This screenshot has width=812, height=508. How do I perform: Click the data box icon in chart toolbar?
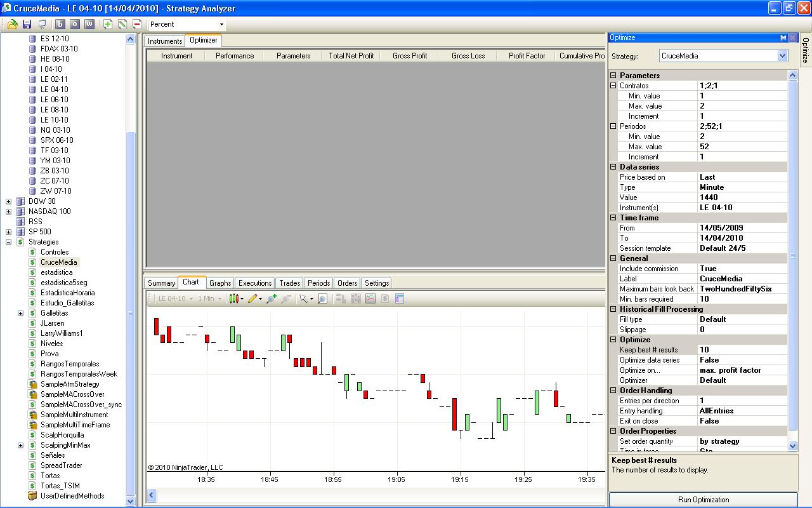pyautogui.click(x=341, y=298)
